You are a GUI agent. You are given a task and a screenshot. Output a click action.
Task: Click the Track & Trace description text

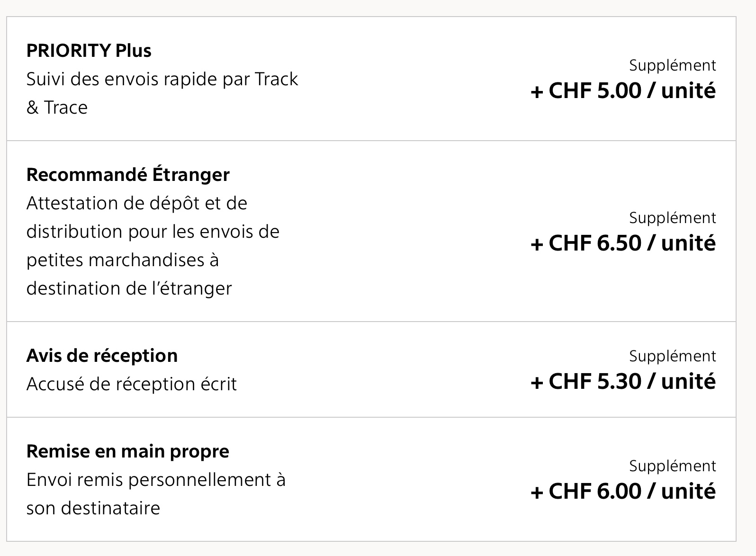coord(162,93)
